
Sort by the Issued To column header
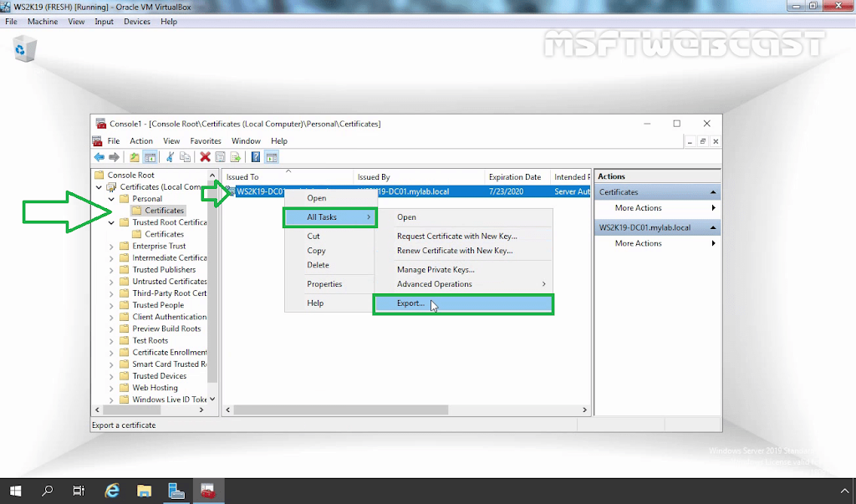click(x=288, y=177)
